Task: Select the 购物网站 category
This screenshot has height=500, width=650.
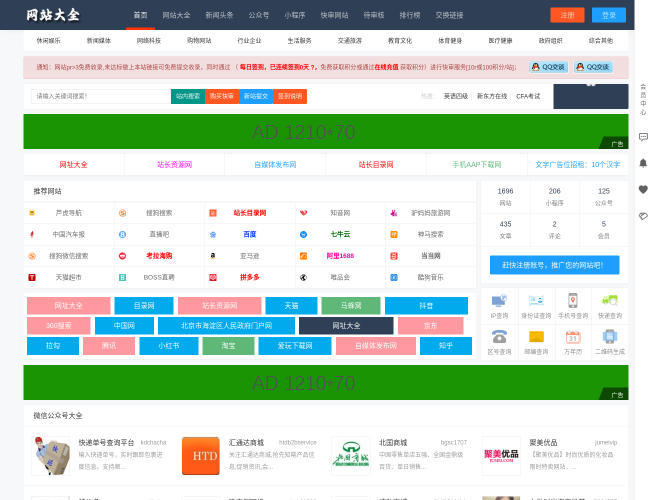Action: coord(199,41)
